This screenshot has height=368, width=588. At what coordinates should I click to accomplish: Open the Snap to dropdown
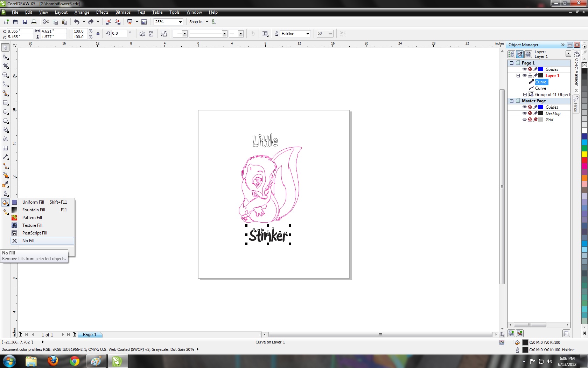pyautogui.click(x=207, y=22)
